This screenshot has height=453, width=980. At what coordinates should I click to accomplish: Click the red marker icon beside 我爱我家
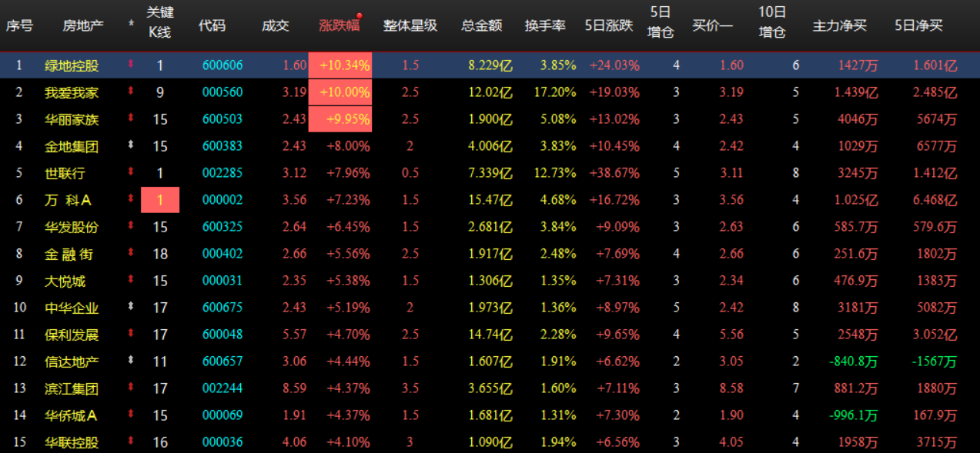click(x=131, y=92)
